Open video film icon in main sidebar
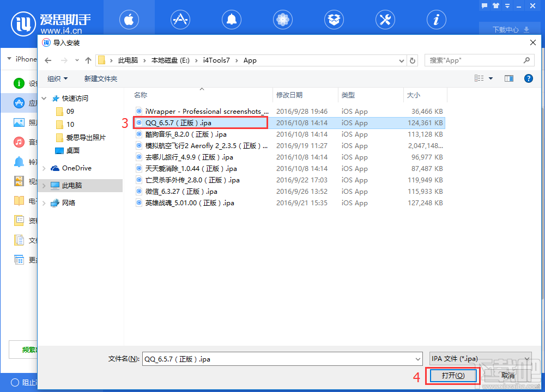Viewport: 545px width, 392px height. click(x=19, y=181)
